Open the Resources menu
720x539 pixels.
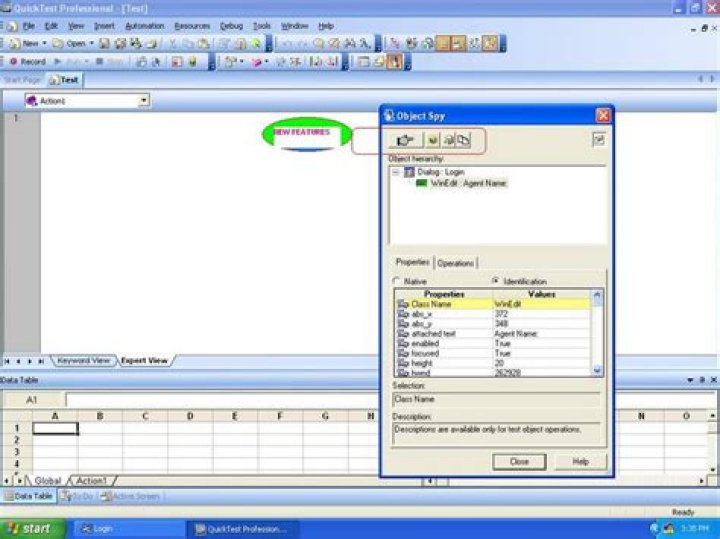point(192,26)
